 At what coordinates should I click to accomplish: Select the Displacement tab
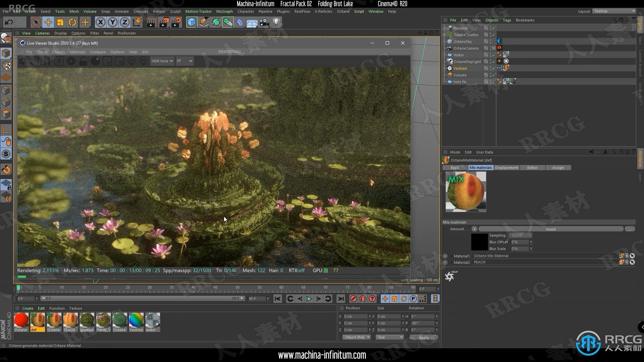coord(506,168)
